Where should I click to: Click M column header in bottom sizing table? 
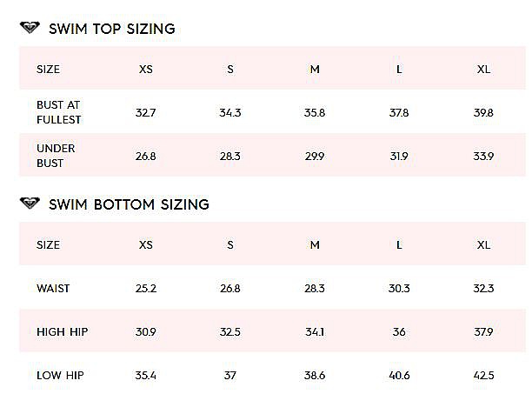(315, 244)
